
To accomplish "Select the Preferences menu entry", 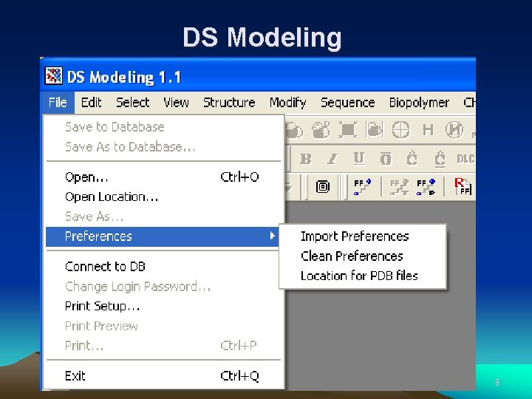I will tap(163, 236).
